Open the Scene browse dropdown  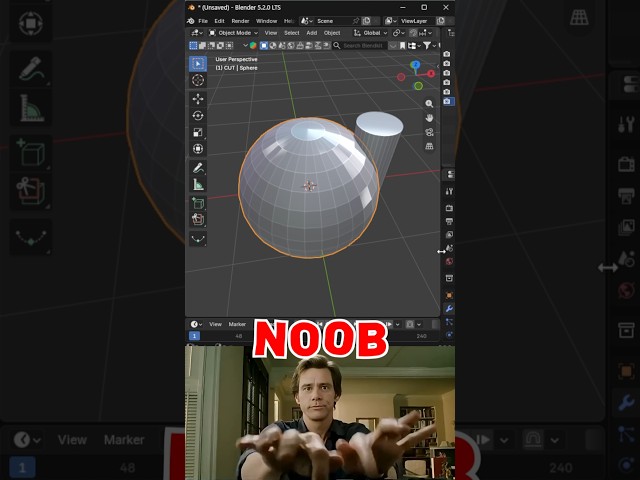307,21
